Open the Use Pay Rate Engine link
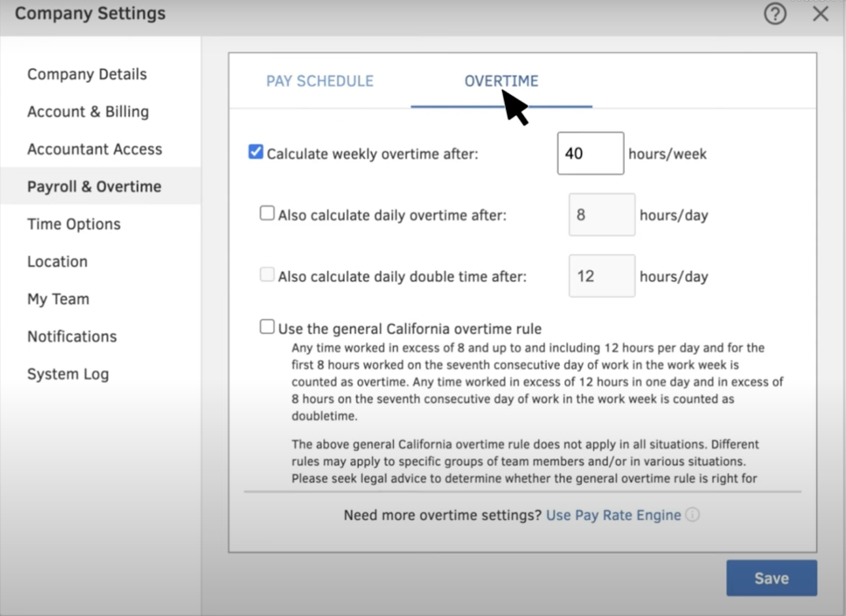 click(613, 514)
